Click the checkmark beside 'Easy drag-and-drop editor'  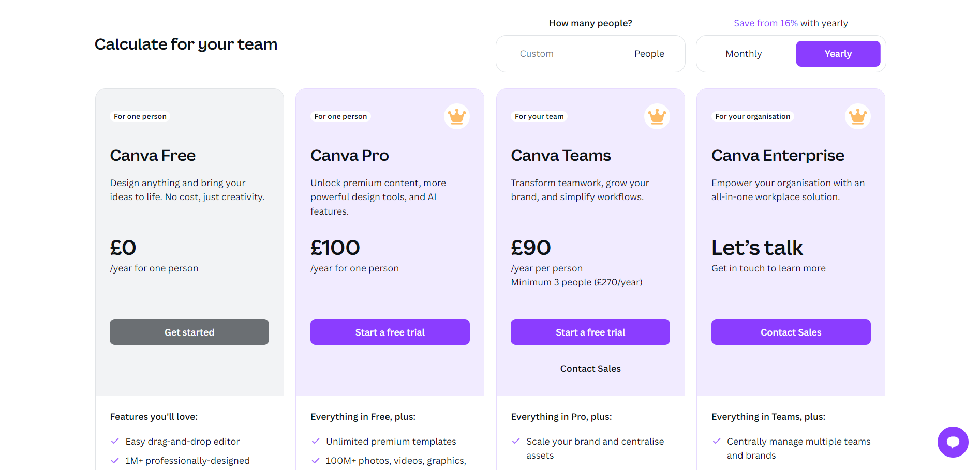[x=114, y=441]
